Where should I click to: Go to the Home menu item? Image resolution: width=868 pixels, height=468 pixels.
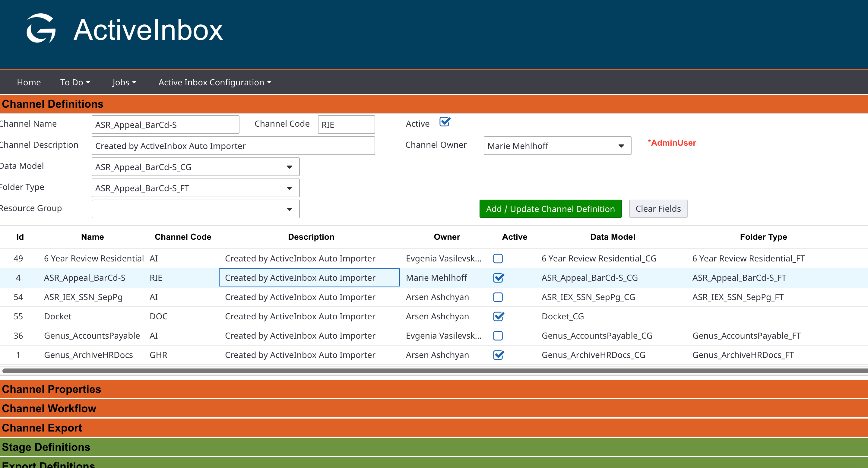tap(29, 82)
